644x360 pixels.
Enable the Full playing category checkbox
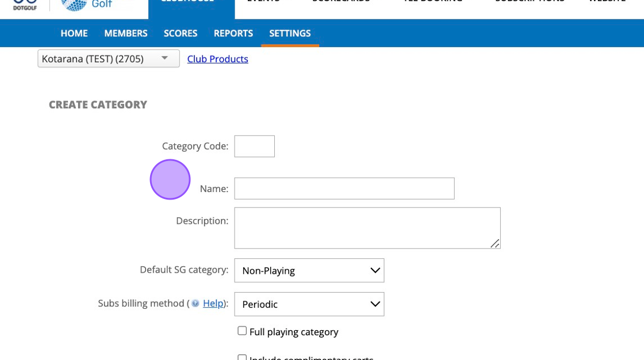[242, 331]
